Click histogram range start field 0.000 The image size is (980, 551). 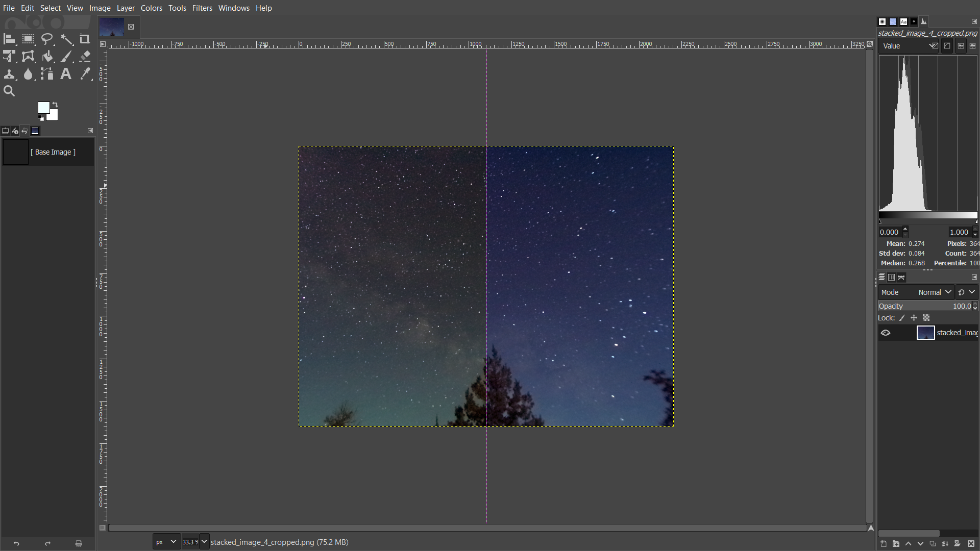pyautogui.click(x=890, y=232)
